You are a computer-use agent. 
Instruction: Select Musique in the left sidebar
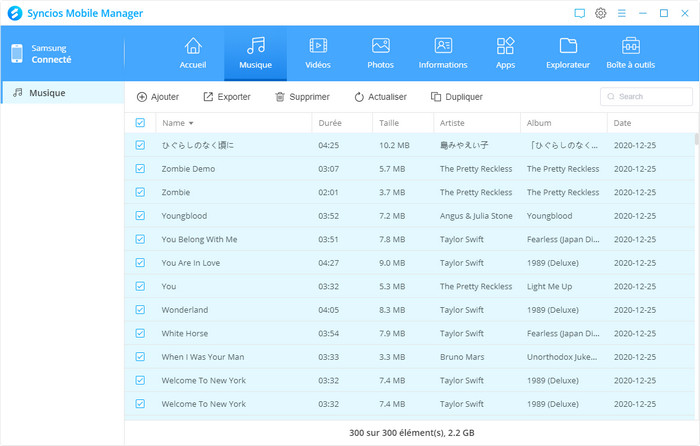pyautogui.click(x=62, y=93)
